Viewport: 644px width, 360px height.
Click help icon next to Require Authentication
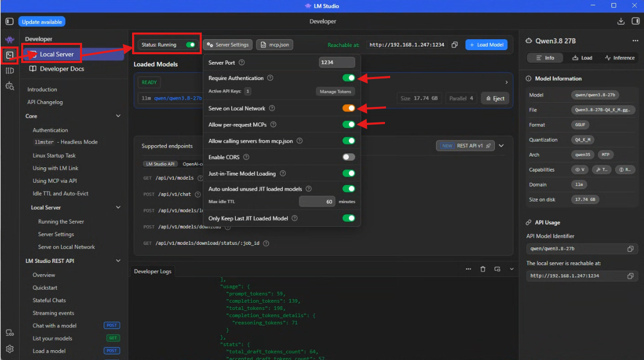tap(270, 78)
